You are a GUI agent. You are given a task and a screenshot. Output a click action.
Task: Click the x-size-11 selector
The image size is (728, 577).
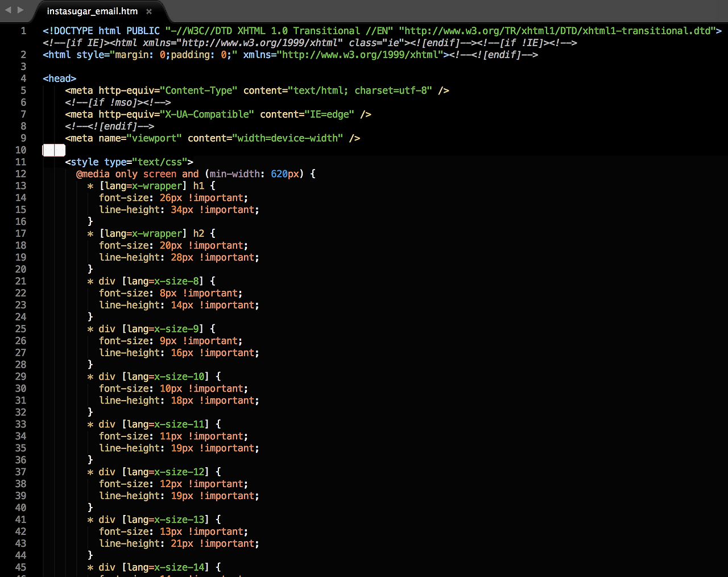154,424
